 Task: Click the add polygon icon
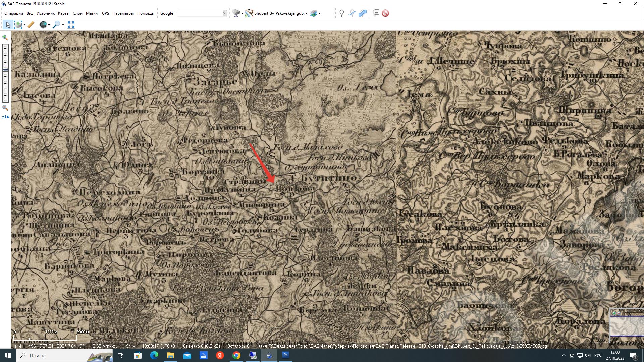coord(362,13)
